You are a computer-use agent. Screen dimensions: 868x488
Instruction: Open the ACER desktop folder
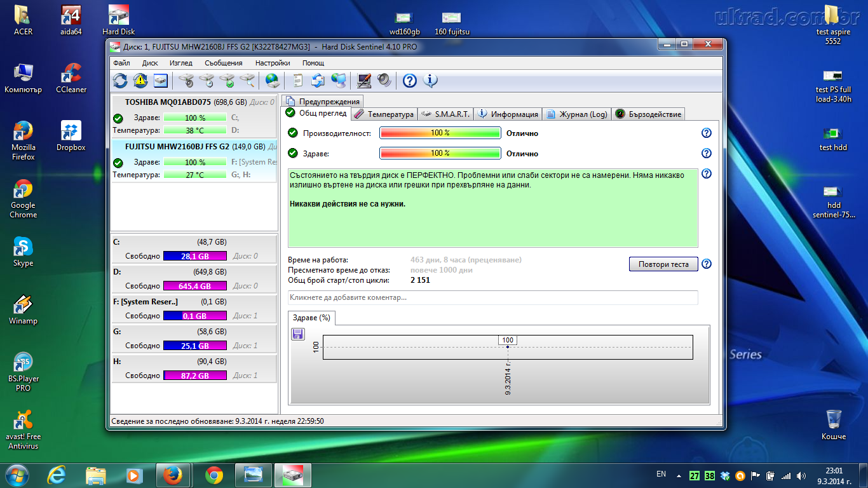tap(24, 20)
